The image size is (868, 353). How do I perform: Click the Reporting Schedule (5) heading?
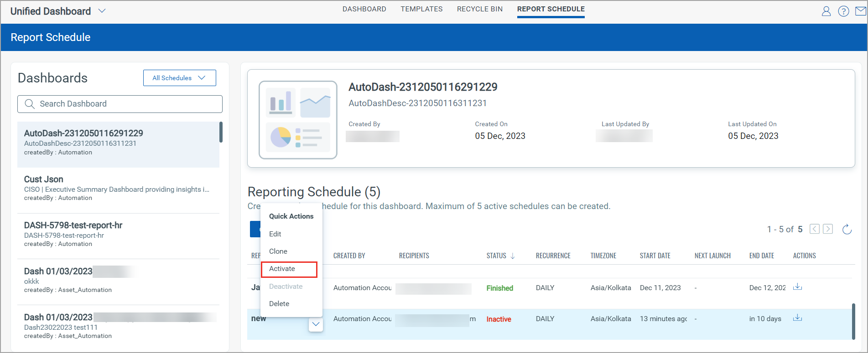click(x=314, y=192)
